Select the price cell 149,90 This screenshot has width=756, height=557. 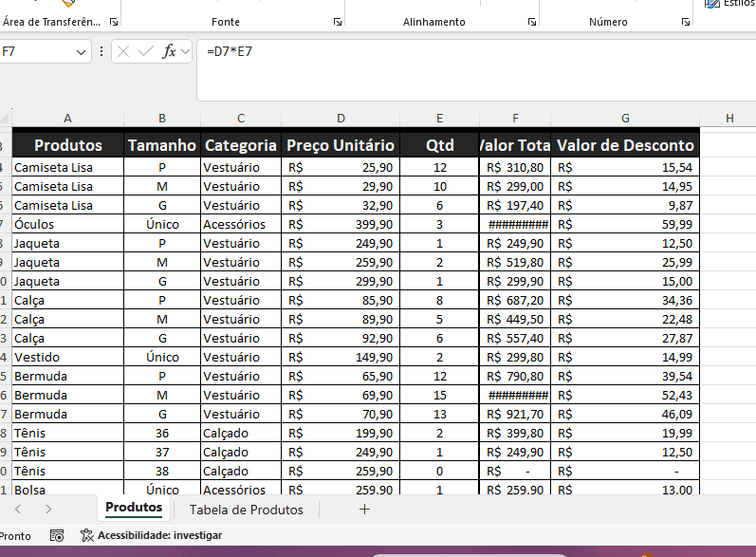pos(341,358)
